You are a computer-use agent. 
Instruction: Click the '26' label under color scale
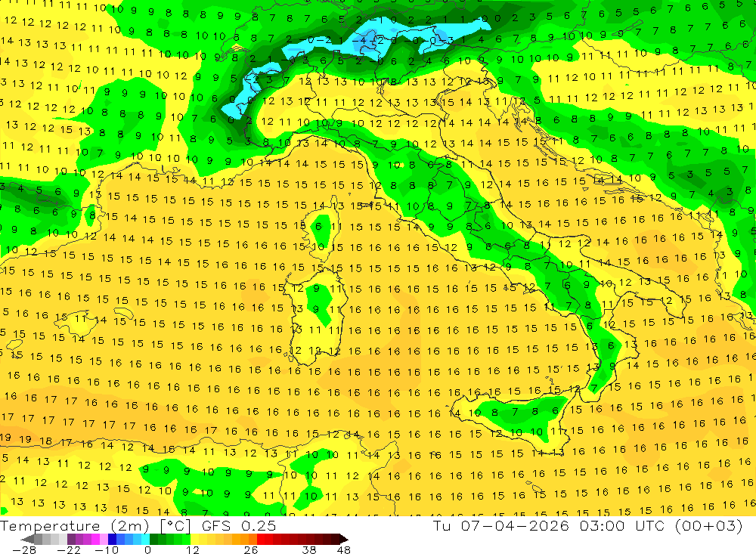pyautogui.click(x=250, y=549)
